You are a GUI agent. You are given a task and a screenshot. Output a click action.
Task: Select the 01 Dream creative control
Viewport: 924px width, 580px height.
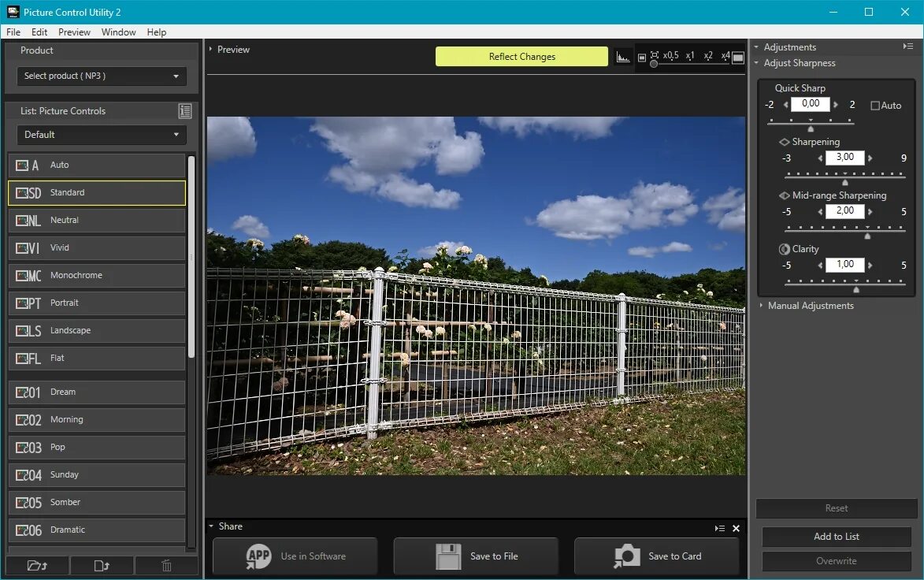[97, 392]
